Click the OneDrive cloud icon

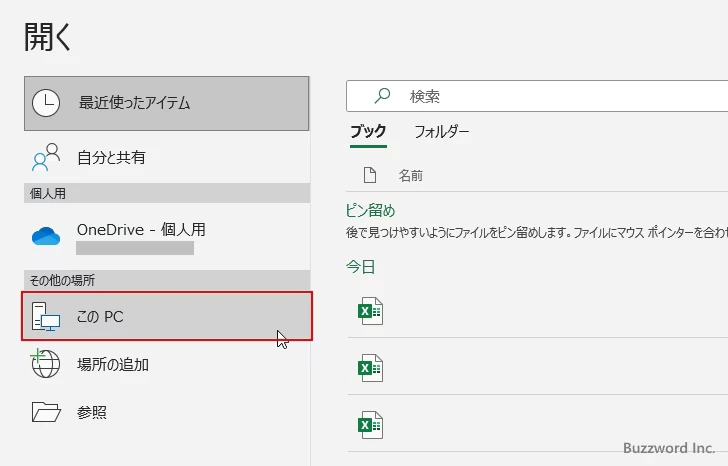(x=46, y=236)
